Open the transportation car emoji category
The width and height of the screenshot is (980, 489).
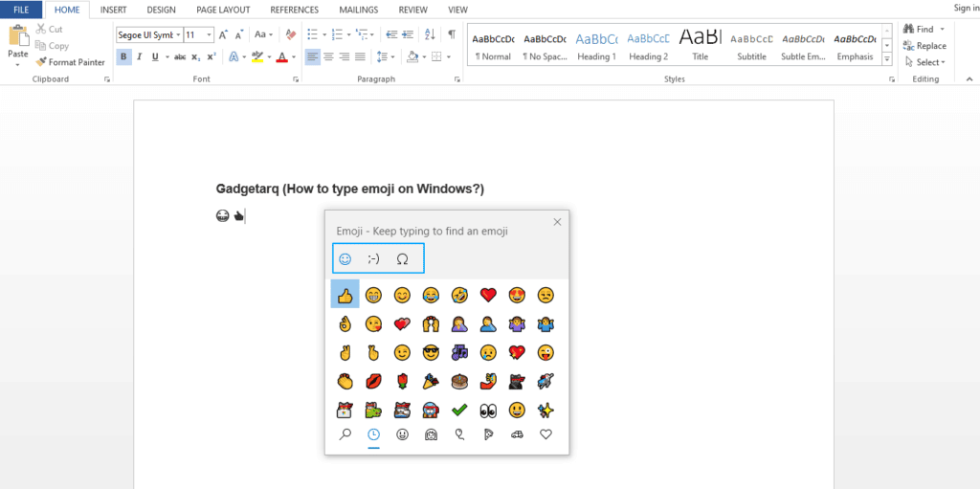[x=517, y=434]
